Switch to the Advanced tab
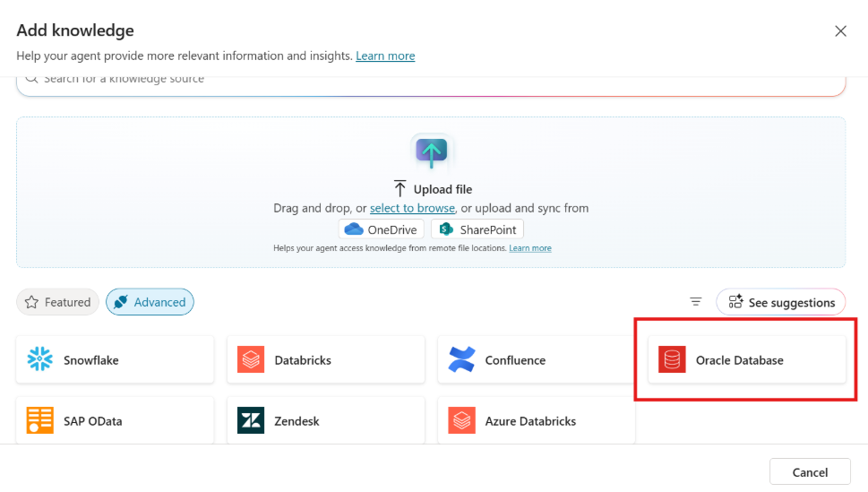Screen dimensions: 868x492 pyautogui.click(x=150, y=302)
